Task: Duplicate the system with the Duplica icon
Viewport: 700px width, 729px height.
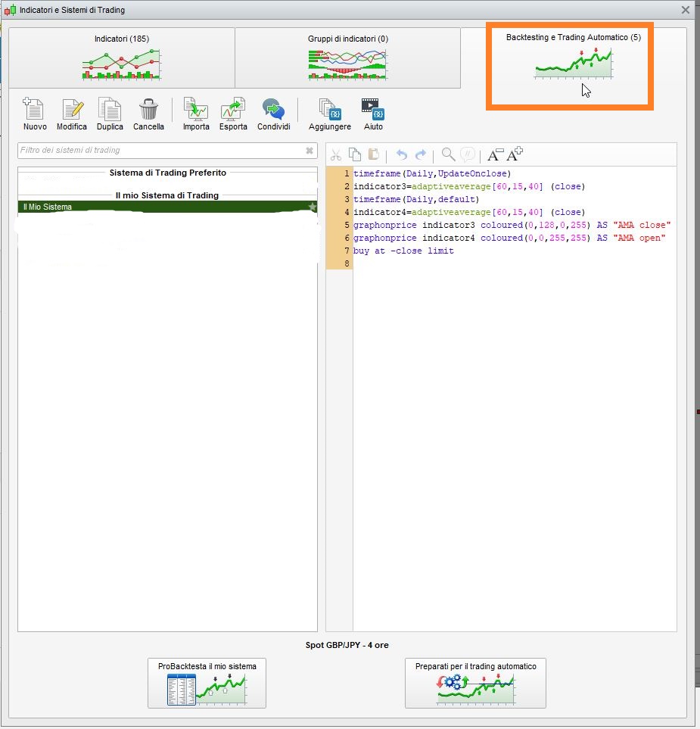Action: click(110, 114)
